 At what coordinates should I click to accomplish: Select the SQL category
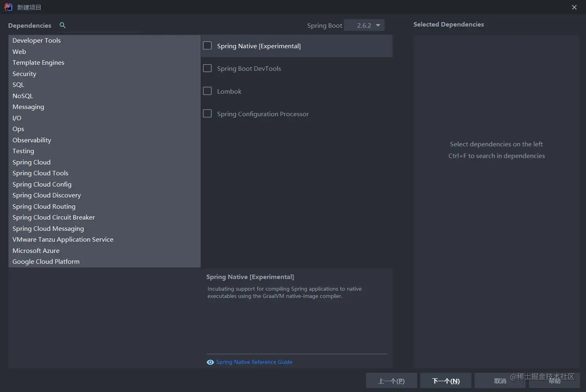[x=105, y=85]
